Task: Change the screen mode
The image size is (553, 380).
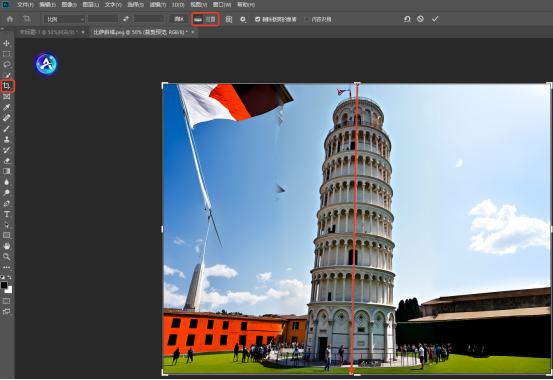Action: [x=6, y=312]
